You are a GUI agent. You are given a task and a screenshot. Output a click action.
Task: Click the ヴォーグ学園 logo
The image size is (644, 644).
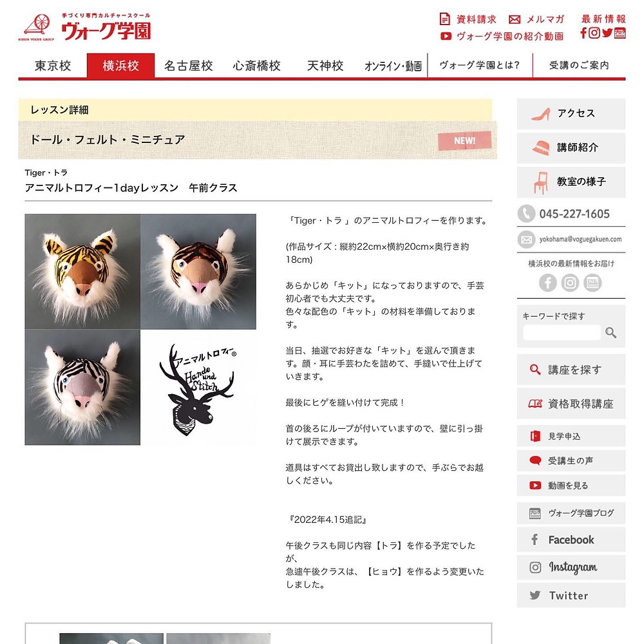click(86, 26)
